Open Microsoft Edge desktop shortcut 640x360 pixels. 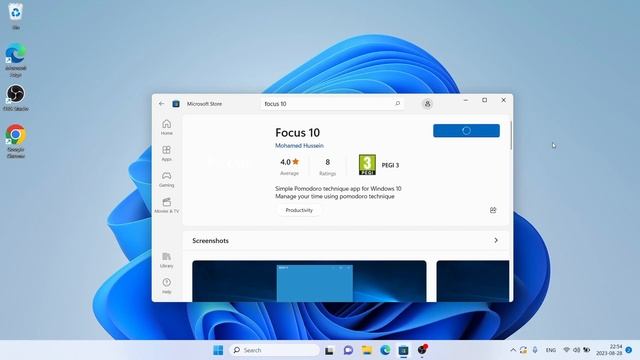pyautogui.click(x=16, y=60)
